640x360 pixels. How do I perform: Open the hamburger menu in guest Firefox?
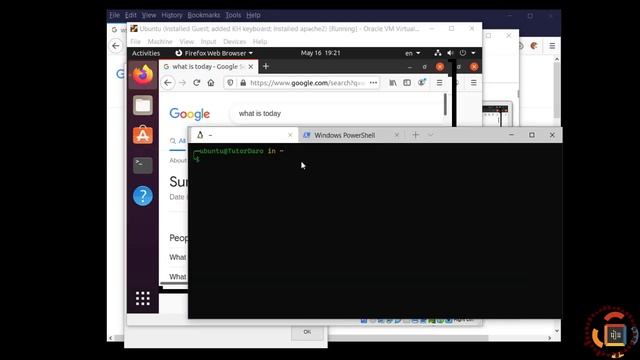(x=440, y=83)
